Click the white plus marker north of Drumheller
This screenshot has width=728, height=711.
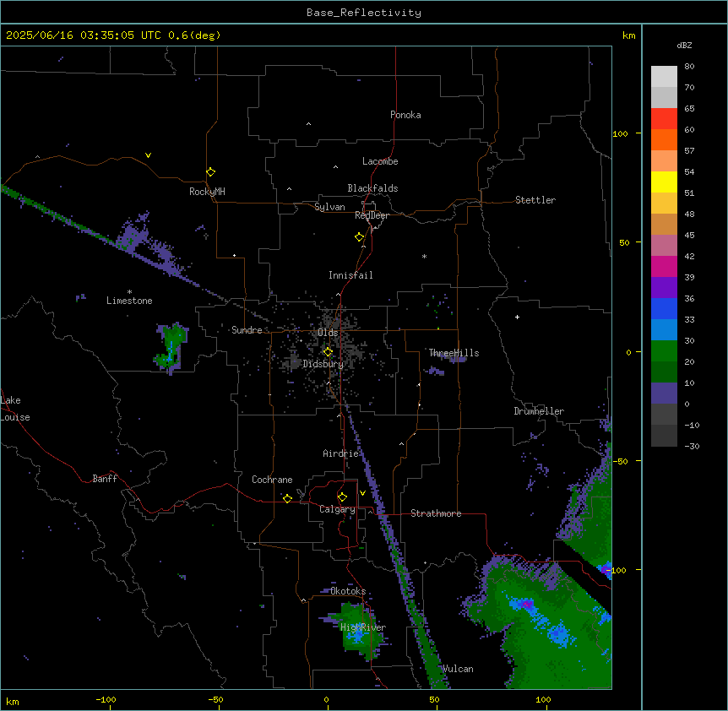517,317
